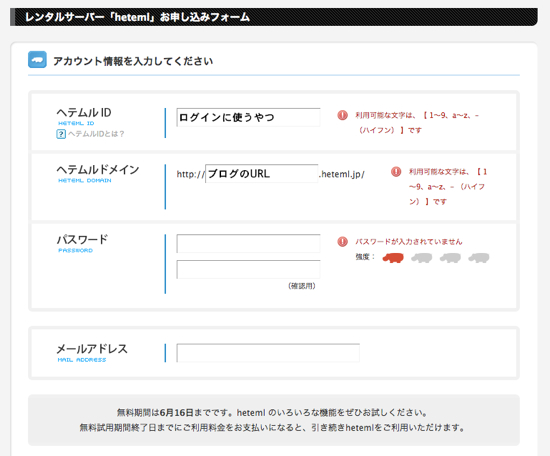Screen dimensions: 550x456
Task: Click the ヘテムルID error message text
Action: click(417, 123)
